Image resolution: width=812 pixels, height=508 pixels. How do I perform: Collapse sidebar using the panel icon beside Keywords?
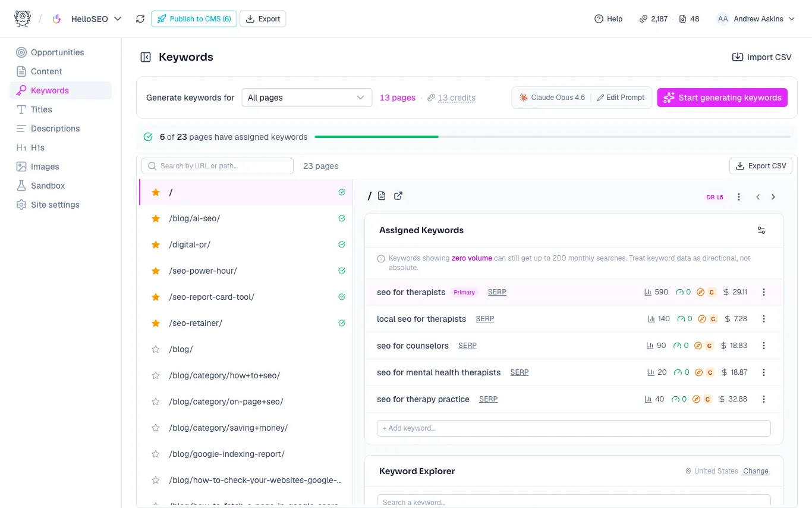click(x=146, y=57)
